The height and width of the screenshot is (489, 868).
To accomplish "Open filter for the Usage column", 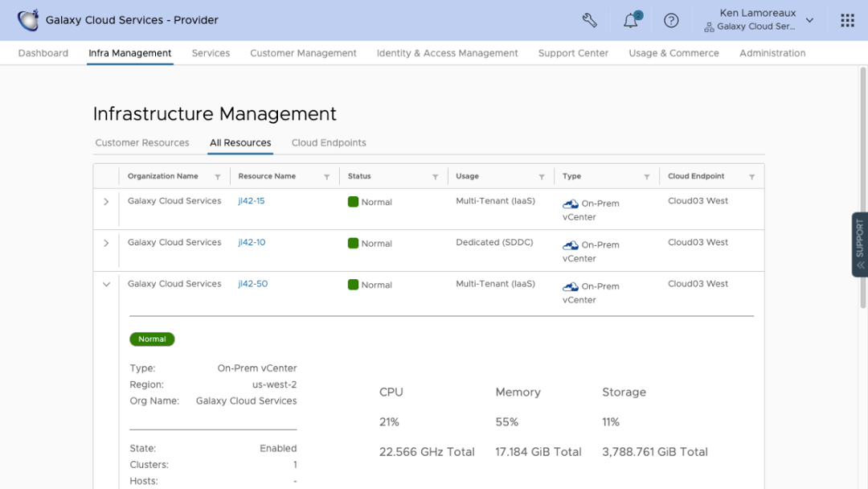I will pos(542,177).
